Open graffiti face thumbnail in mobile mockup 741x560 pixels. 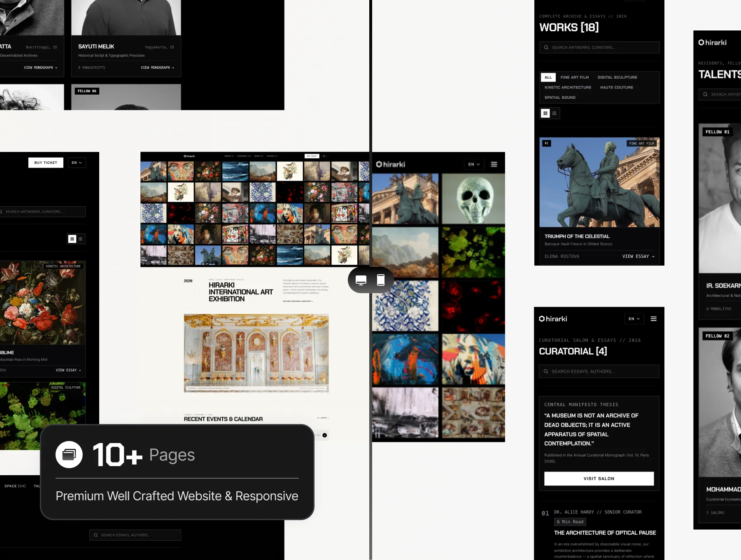473,359
